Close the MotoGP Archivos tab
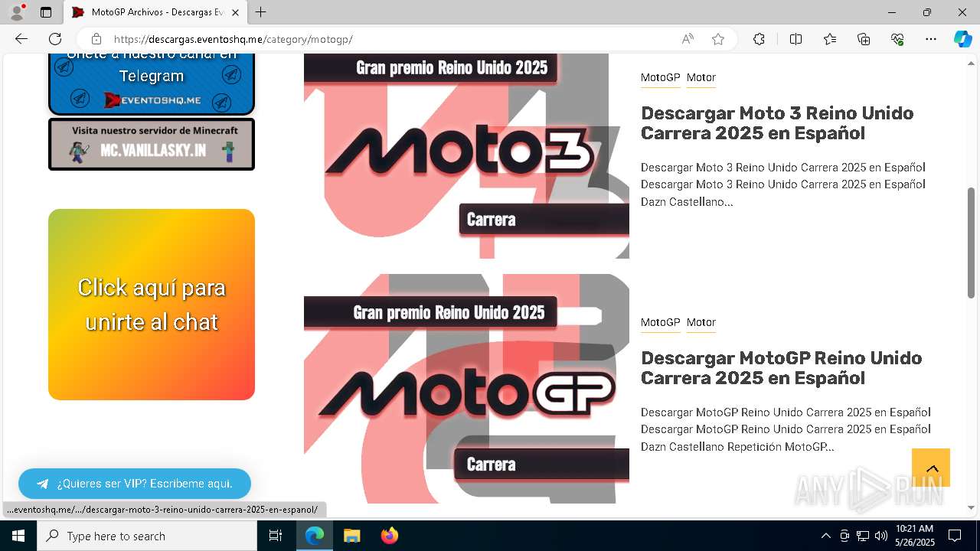The width and height of the screenshot is (980, 551). tap(235, 12)
